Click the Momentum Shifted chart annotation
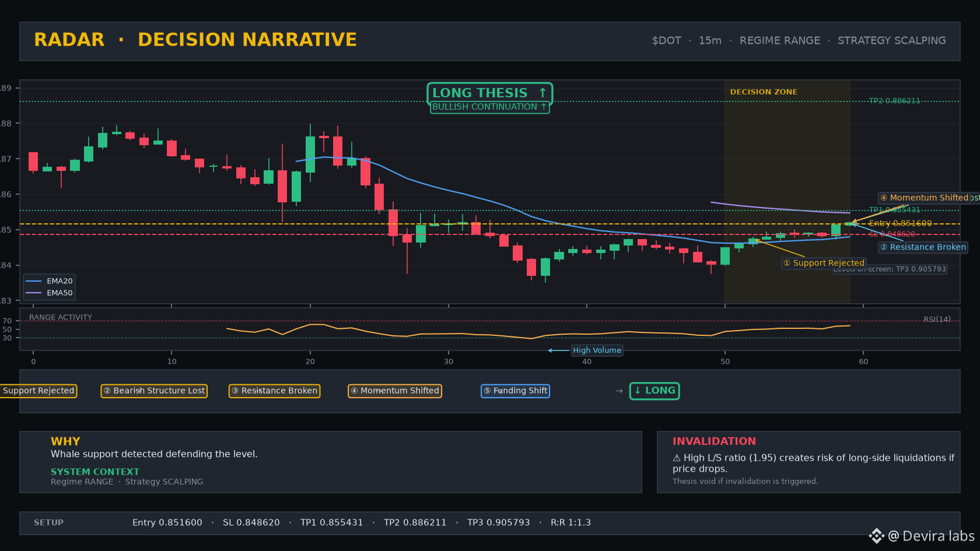Screen dimensions: 980x551 click(929, 198)
